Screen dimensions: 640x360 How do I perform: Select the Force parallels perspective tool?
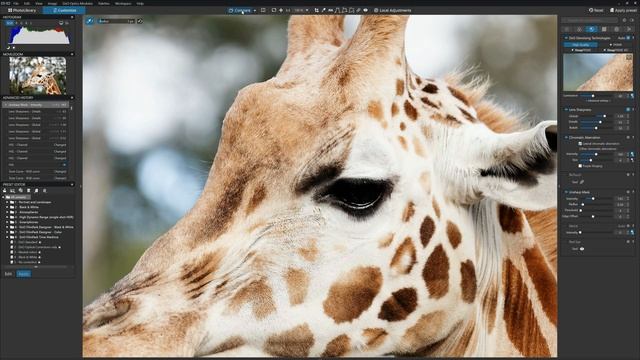click(x=337, y=10)
